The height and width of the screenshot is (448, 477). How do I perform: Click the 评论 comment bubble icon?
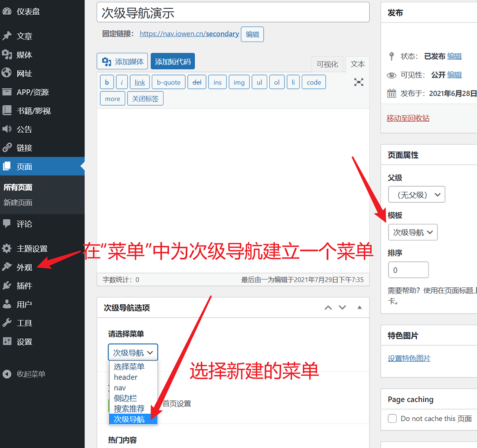(x=7, y=224)
